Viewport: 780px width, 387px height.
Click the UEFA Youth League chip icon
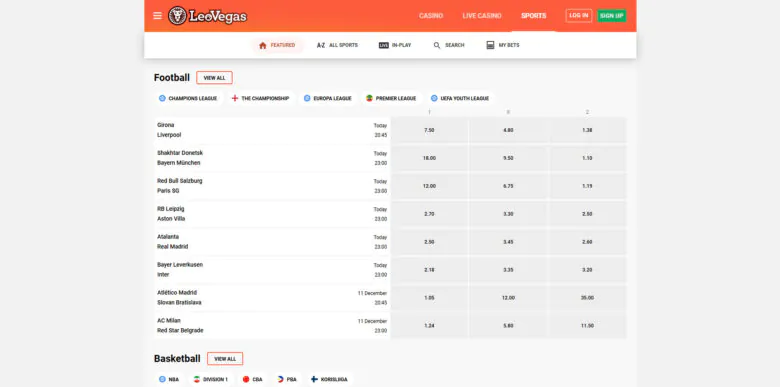[434, 98]
